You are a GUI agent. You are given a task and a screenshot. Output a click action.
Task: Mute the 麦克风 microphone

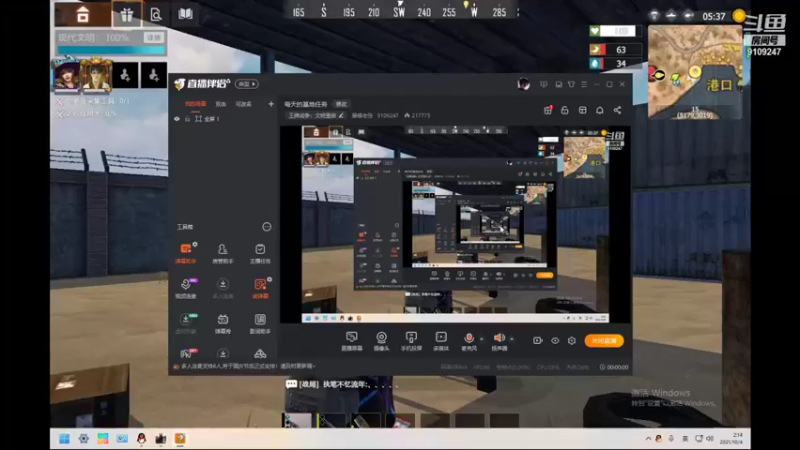coord(468,341)
